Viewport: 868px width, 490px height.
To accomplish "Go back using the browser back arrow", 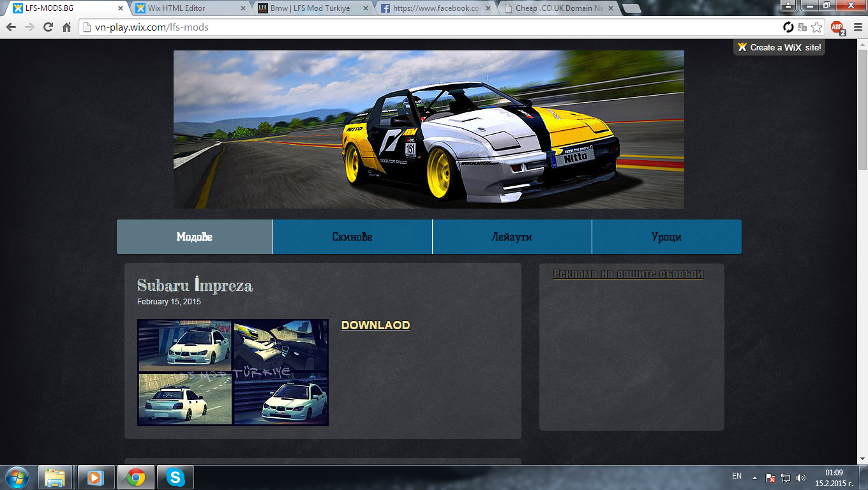I will click(x=11, y=27).
